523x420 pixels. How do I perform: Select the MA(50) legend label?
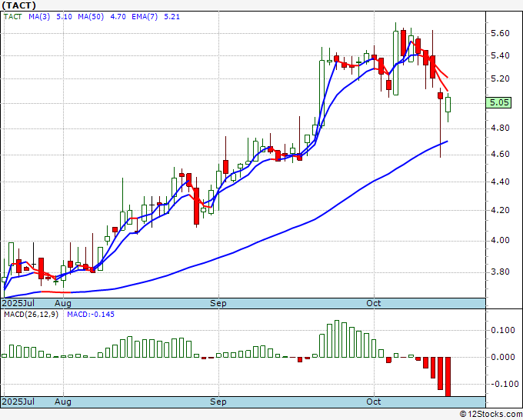[91, 17]
